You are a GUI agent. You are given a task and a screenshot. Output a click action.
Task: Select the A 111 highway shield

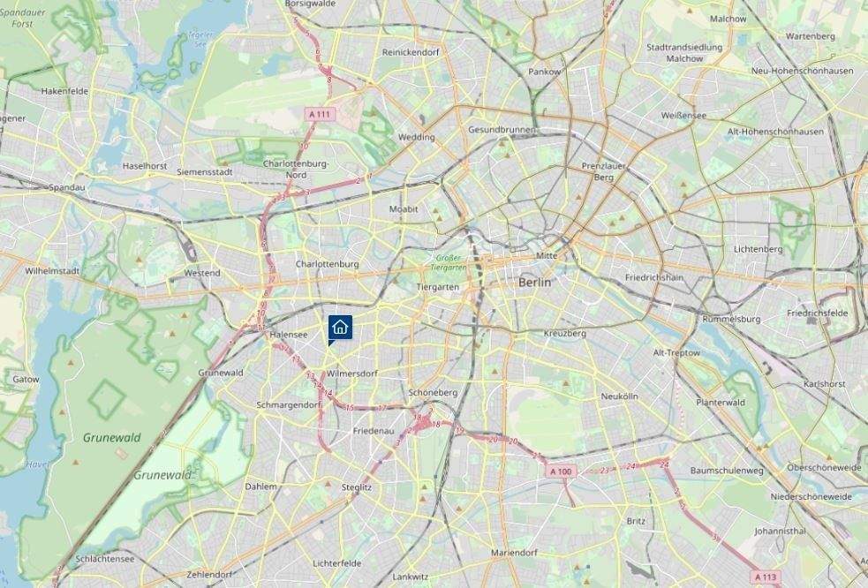[320, 115]
